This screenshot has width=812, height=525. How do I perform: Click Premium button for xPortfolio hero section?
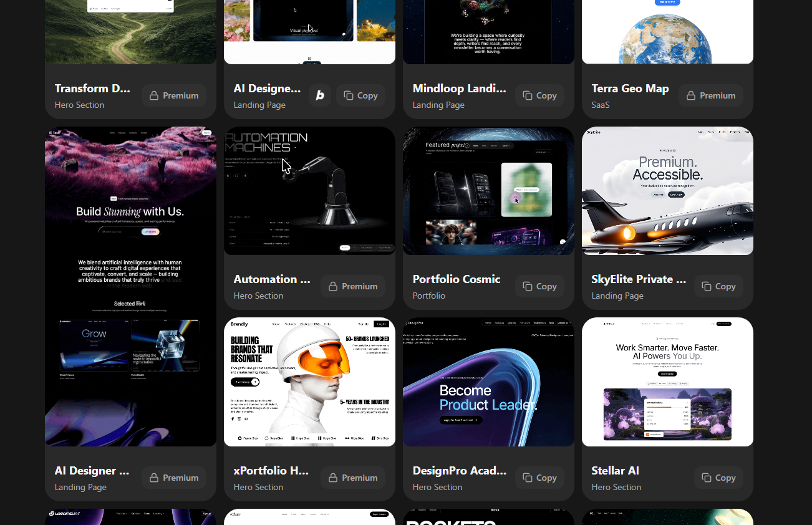coord(353,478)
